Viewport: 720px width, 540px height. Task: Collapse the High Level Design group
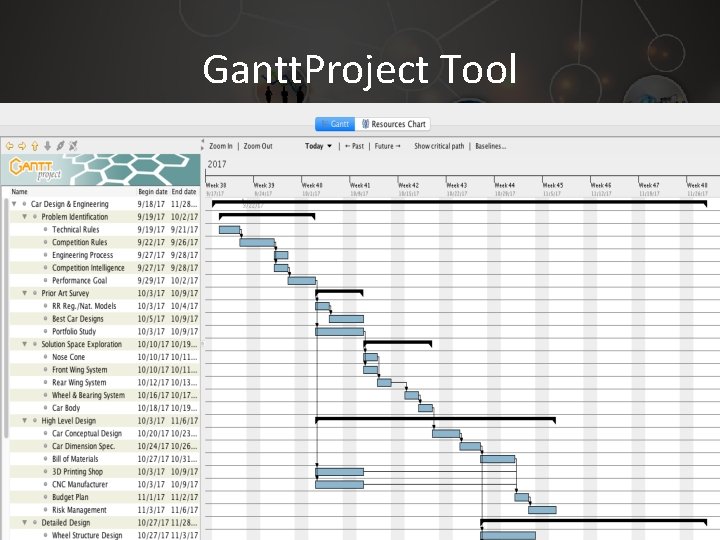(x=25, y=421)
